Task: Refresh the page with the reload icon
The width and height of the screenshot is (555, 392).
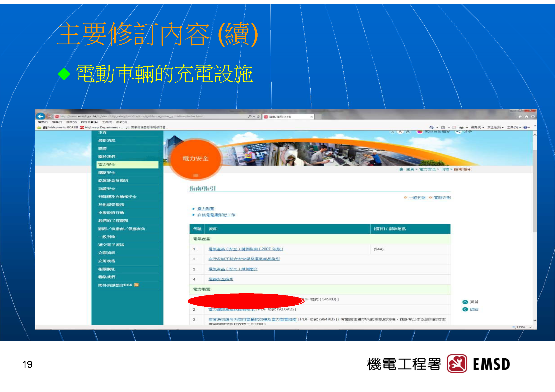Action: click(x=258, y=116)
